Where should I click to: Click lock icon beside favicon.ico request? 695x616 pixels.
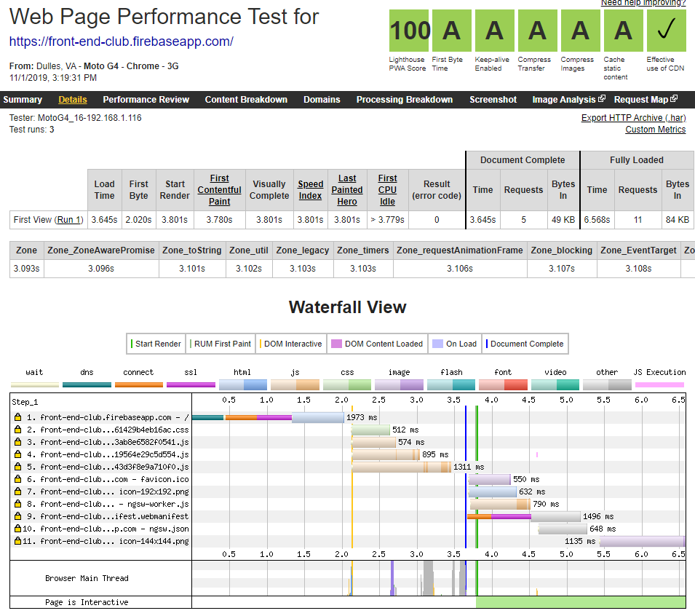(x=17, y=479)
